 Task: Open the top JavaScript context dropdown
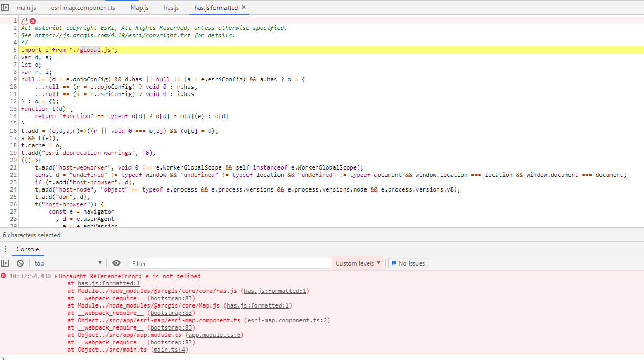pos(68,263)
